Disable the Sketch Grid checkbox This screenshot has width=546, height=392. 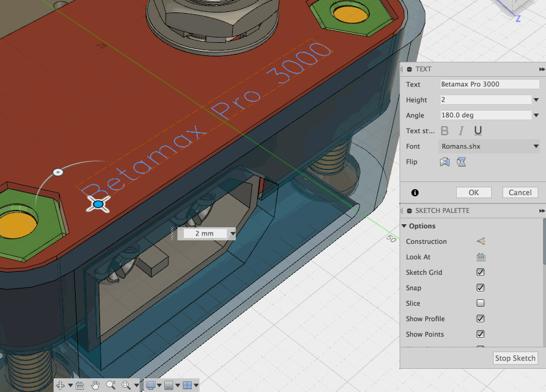click(481, 272)
